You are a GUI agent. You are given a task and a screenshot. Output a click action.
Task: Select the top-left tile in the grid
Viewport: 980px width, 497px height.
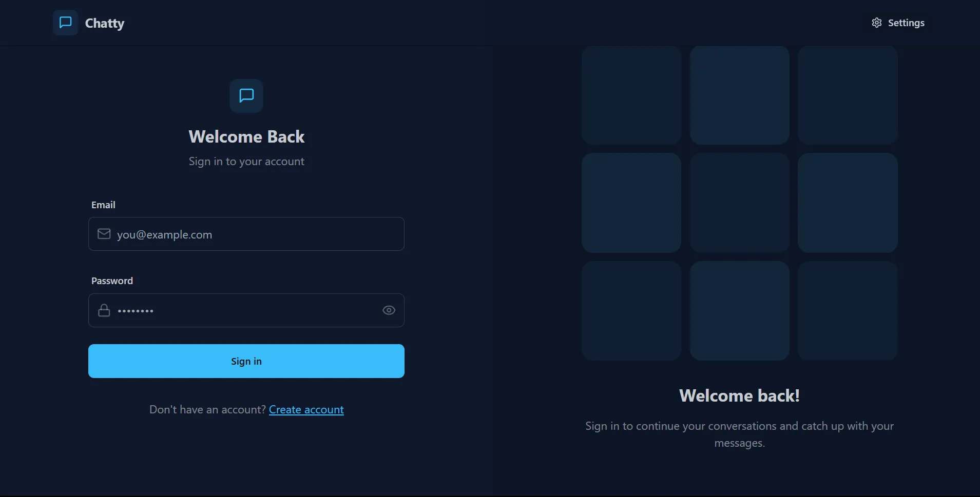[x=631, y=95]
